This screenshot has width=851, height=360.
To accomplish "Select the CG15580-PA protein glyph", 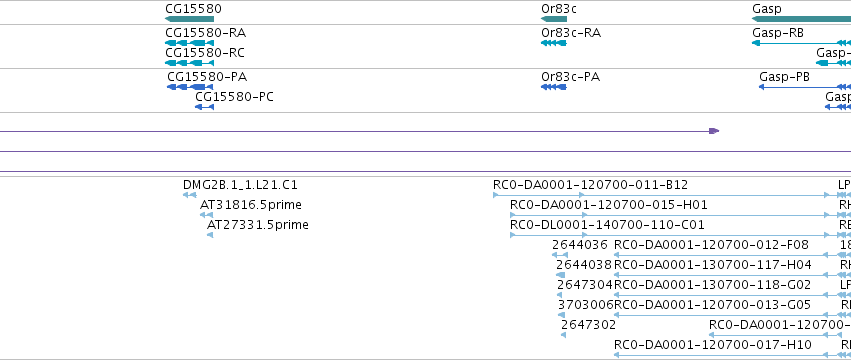I will 190,87.
